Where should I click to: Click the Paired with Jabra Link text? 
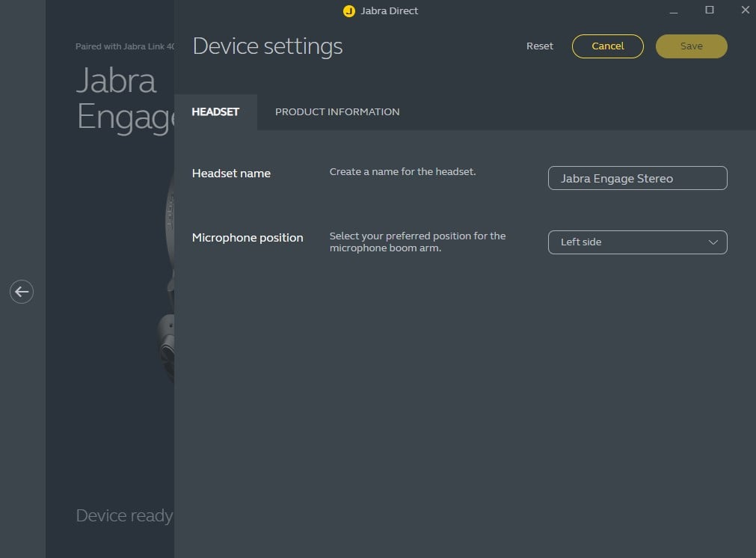pos(124,46)
